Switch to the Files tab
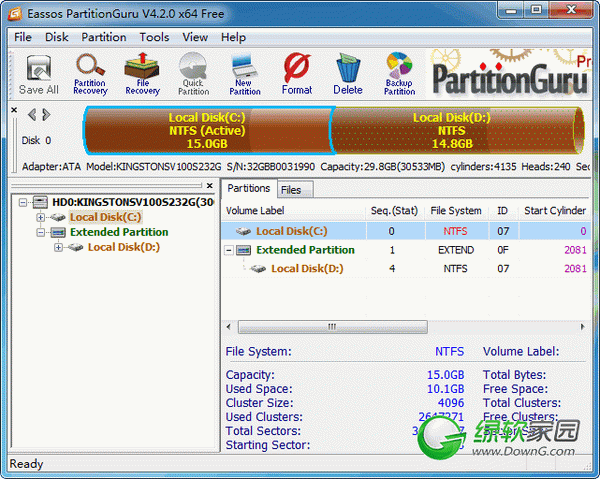This screenshot has height=479, width=600. point(295,190)
